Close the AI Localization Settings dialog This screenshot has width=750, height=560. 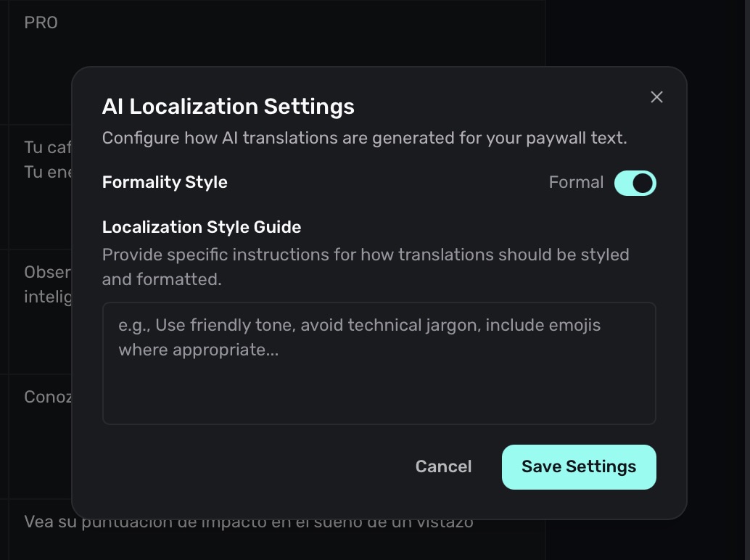pos(656,96)
